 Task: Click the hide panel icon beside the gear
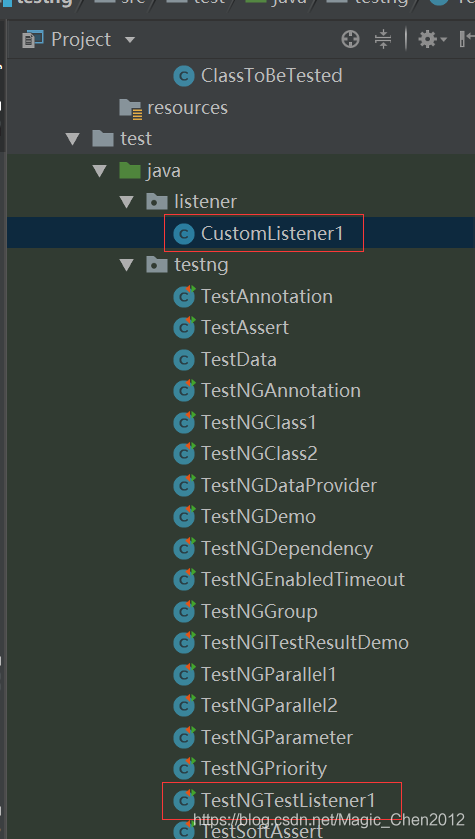tap(465, 39)
